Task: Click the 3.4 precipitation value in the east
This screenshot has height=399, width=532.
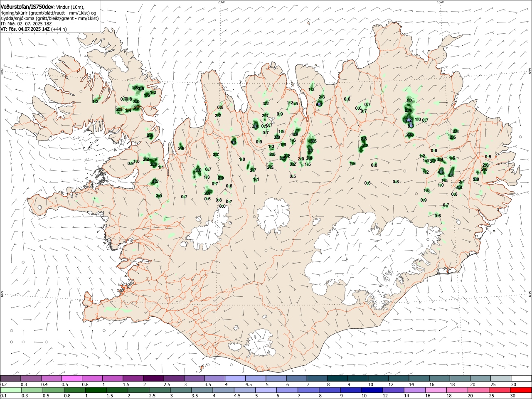Action: (440, 160)
